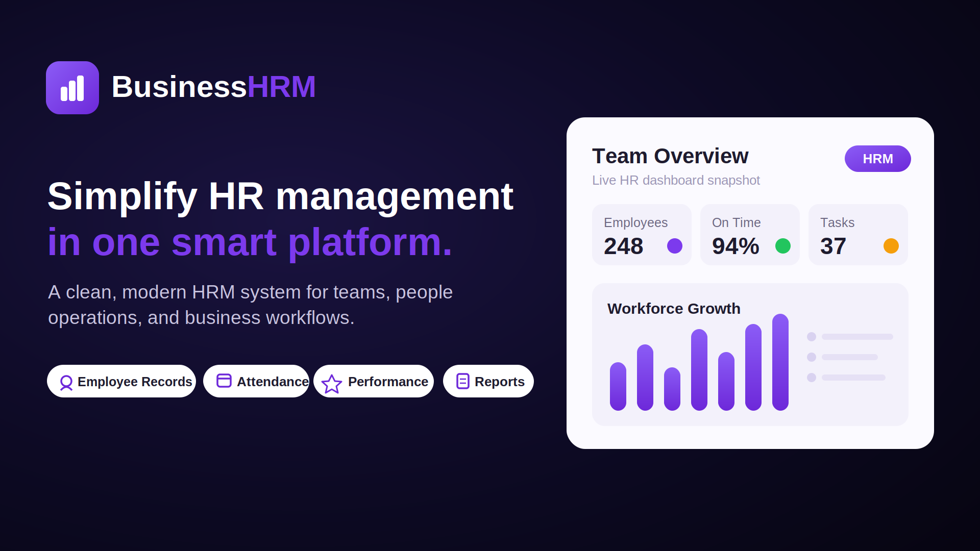Open the Tasks 37 stat card
This screenshot has height=551, width=980.
[858, 235]
